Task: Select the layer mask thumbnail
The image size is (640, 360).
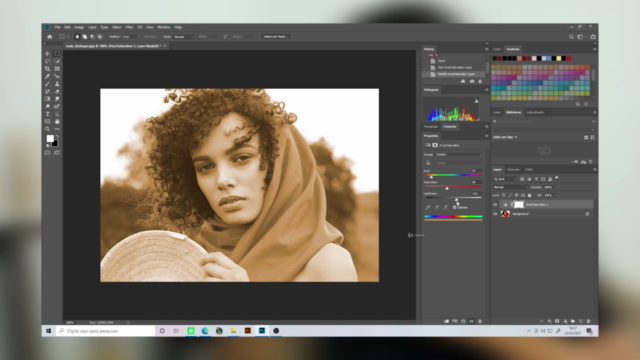Action: 518,204
